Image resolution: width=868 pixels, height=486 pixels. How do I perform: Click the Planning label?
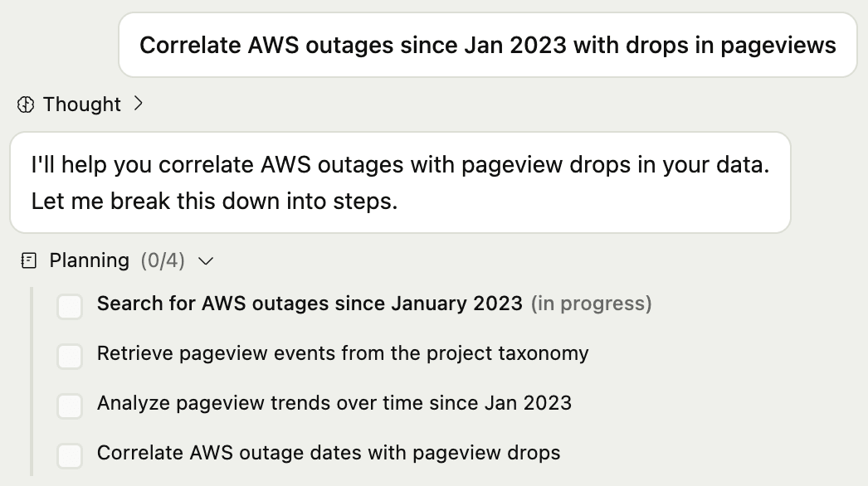point(90,260)
